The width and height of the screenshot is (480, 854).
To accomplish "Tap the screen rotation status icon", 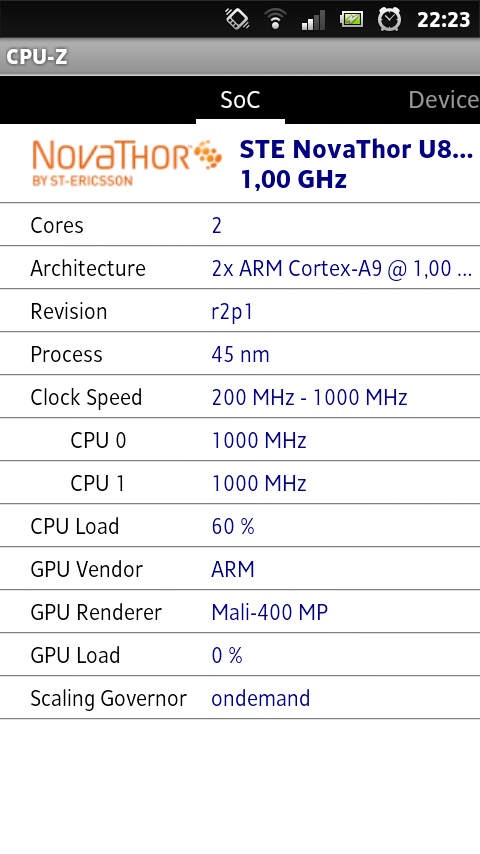I will (238, 19).
